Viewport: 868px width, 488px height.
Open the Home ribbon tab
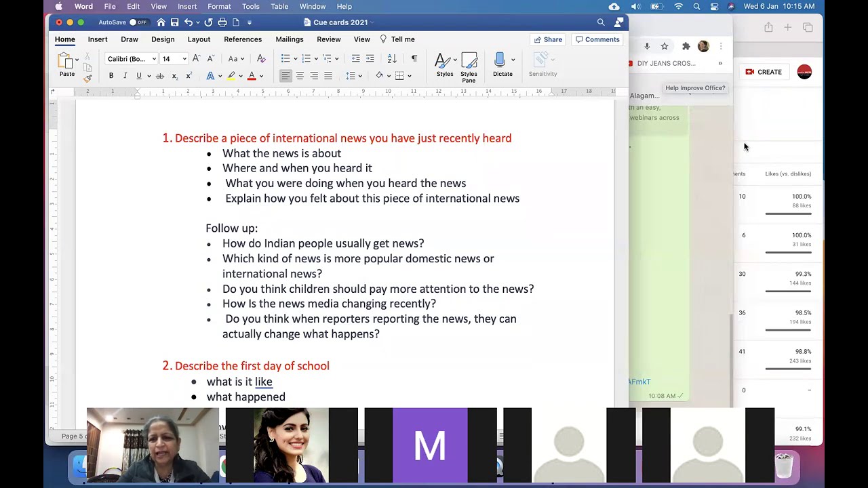65,39
